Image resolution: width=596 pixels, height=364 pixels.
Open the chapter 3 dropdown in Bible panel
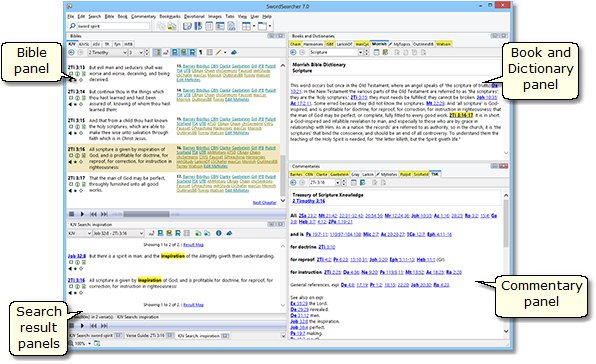141,52
